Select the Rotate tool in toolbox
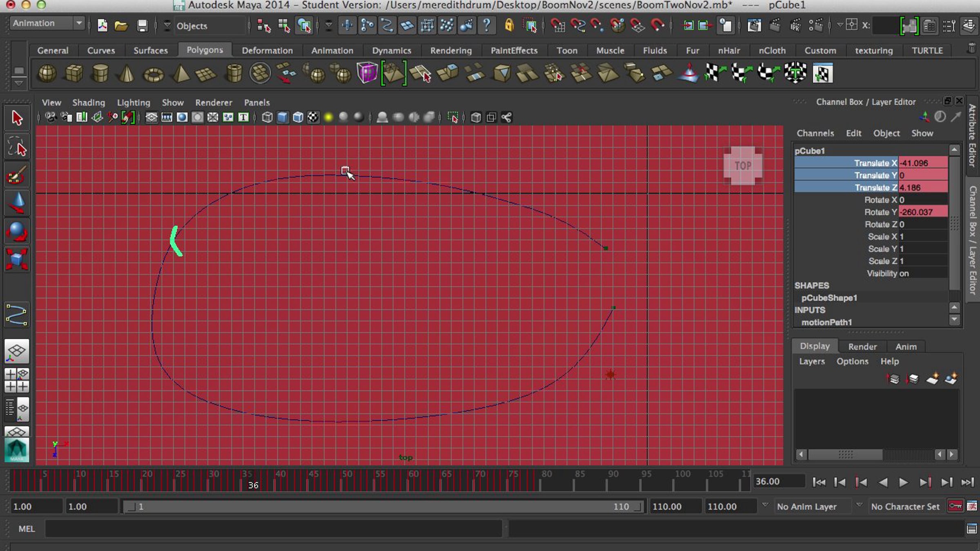The image size is (980, 551). click(17, 231)
